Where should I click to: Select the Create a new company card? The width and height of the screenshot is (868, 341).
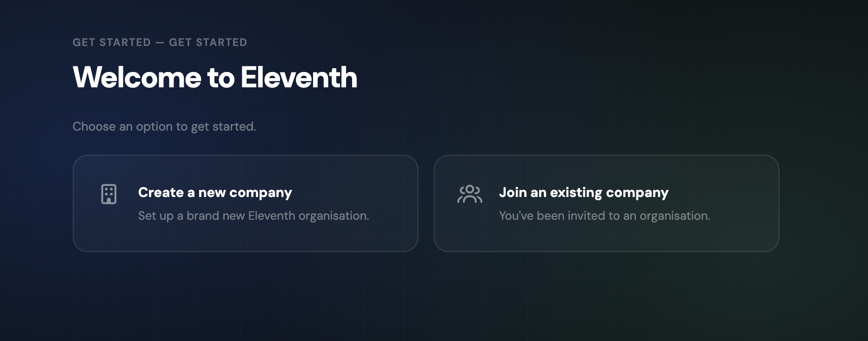coord(246,203)
